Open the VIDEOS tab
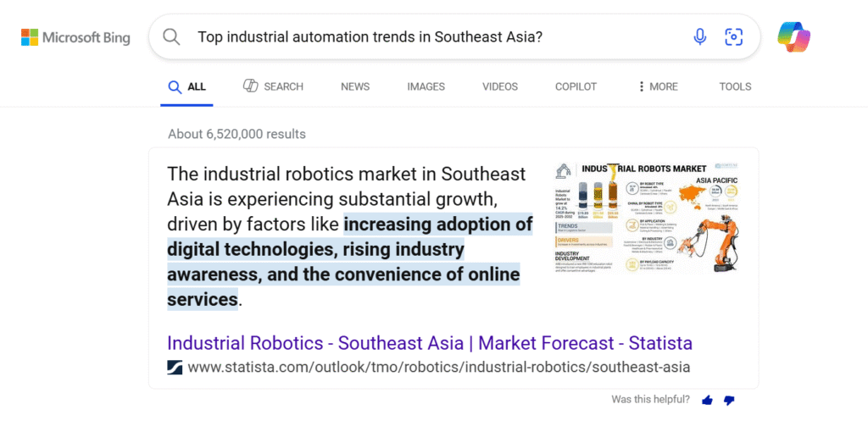Image resolution: width=868 pixels, height=421 pixels. (x=500, y=87)
